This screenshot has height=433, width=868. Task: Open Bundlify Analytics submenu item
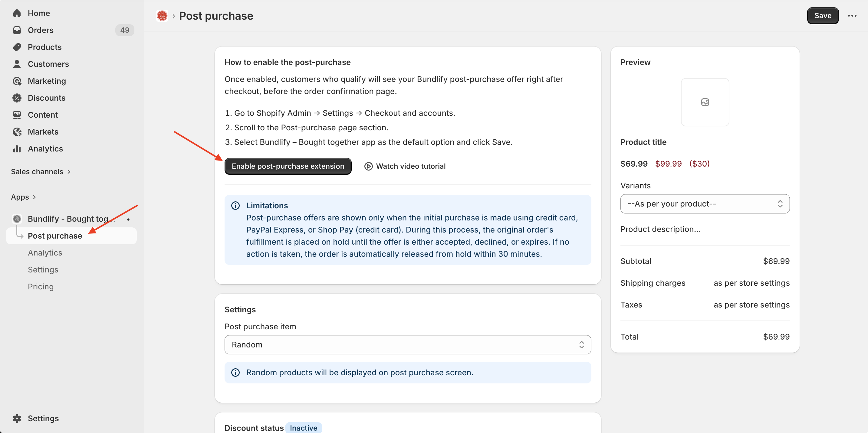point(45,252)
